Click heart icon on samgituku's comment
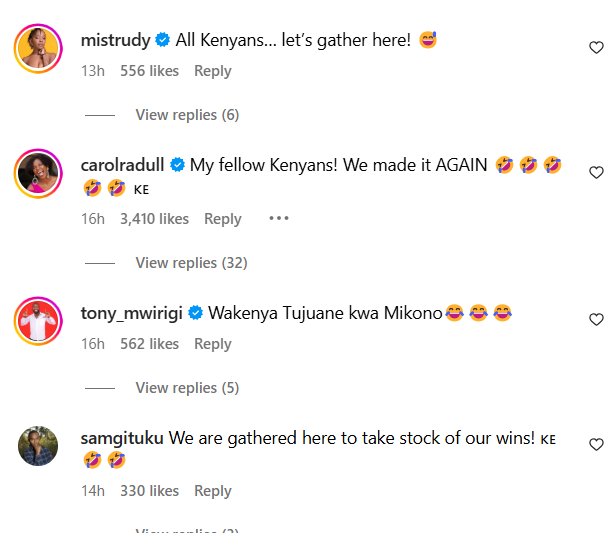Viewport: 611px width, 533px height. 596,444
